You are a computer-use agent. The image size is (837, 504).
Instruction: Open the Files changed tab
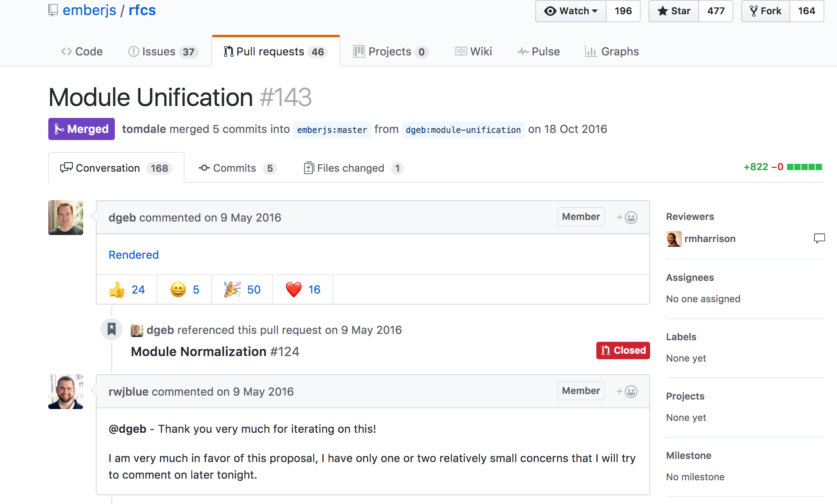[352, 168]
